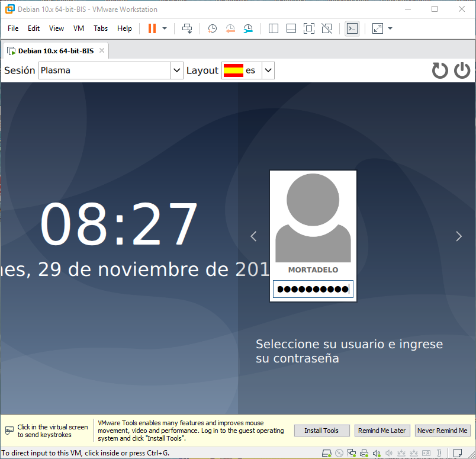The image size is (476, 459).
Task: Open the Help menu
Action: (124, 28)
